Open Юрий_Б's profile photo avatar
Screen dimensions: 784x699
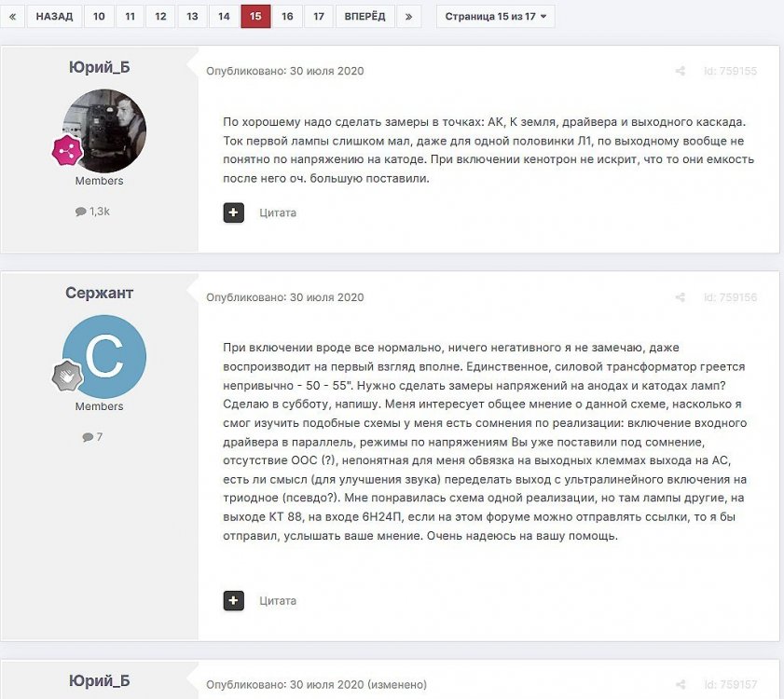pos(104,131)
